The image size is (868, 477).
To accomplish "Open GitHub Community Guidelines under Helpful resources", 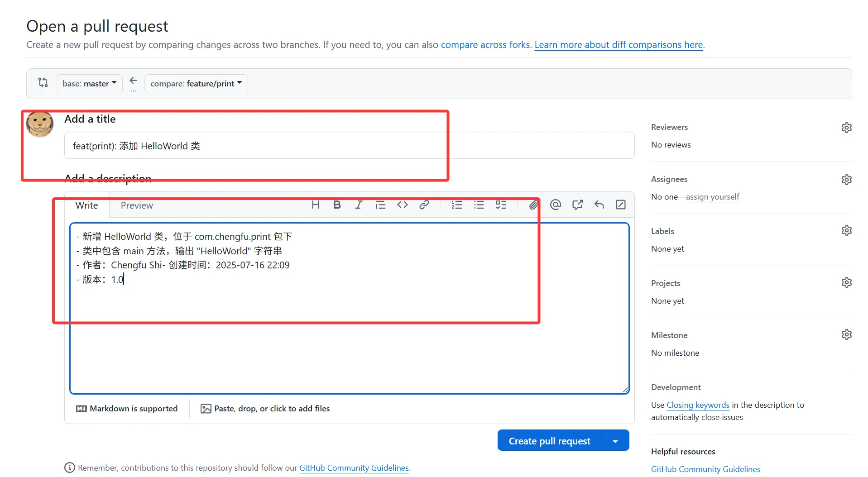I will (705, 469).
